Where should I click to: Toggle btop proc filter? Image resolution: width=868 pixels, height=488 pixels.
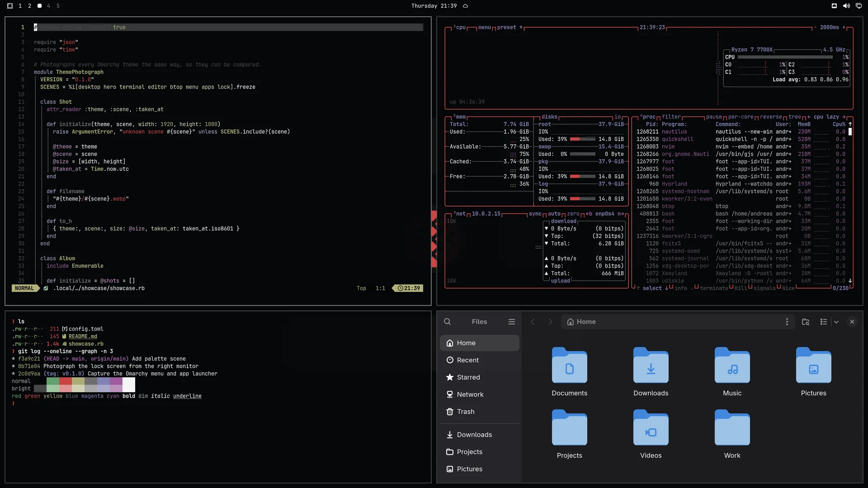tap(671, 117)
